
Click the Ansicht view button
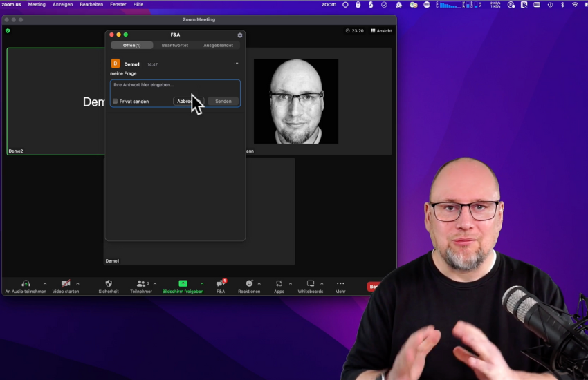click(381, 30)
